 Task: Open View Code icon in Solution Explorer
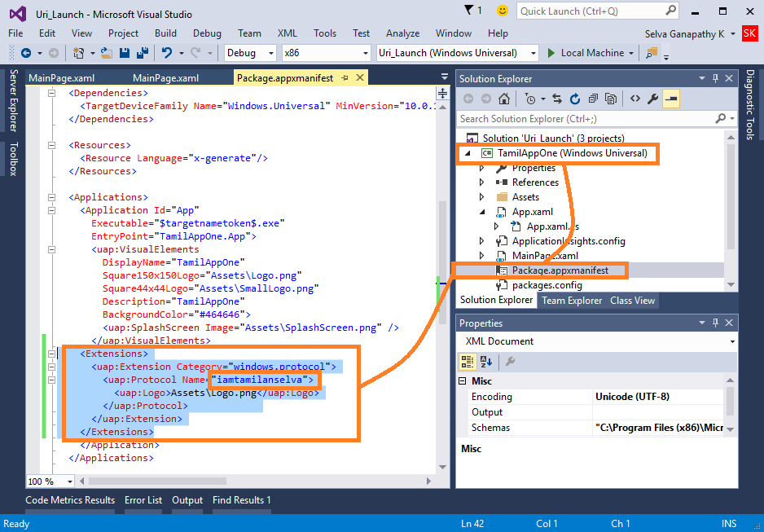coord(634,99)
